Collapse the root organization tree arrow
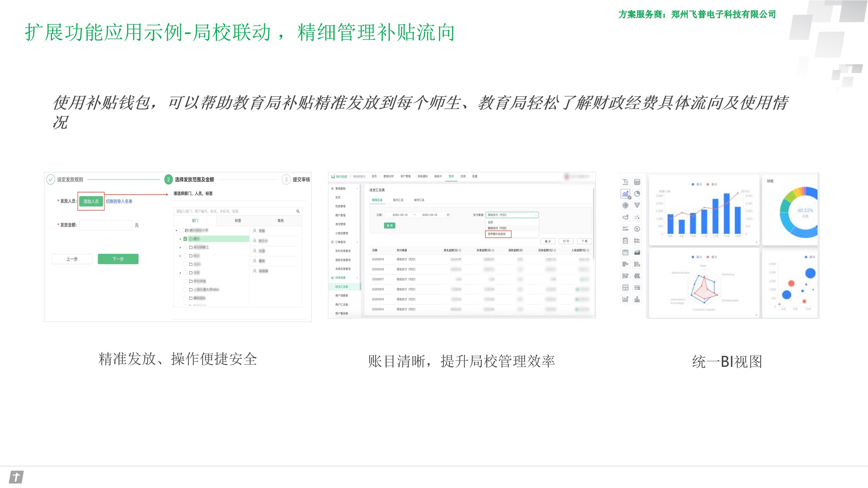 pos(176,231)
